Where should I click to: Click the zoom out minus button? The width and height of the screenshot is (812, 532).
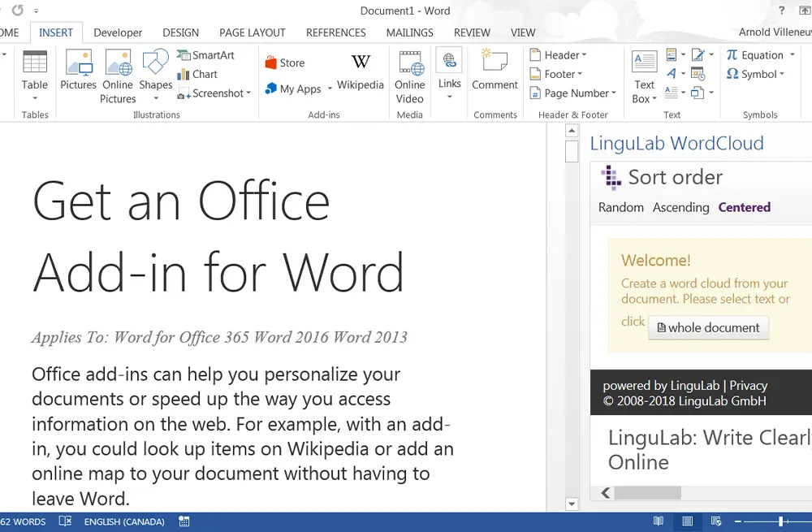pos(738,521)
